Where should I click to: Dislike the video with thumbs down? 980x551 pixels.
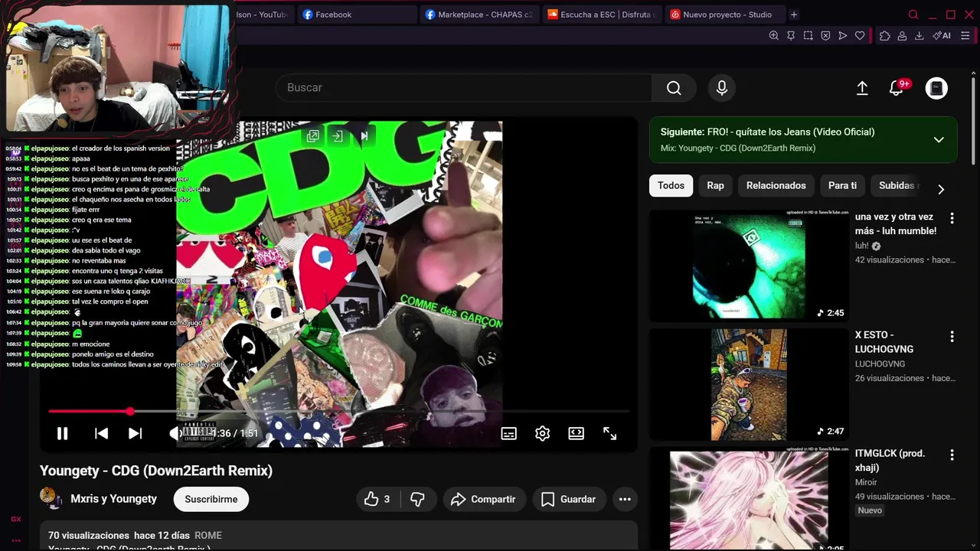point(417,499)
